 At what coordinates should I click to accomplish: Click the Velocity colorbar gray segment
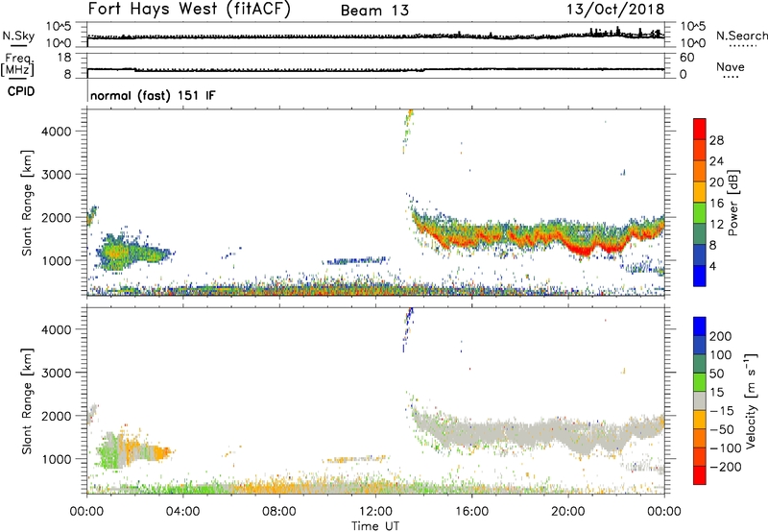tap(700, 400)
